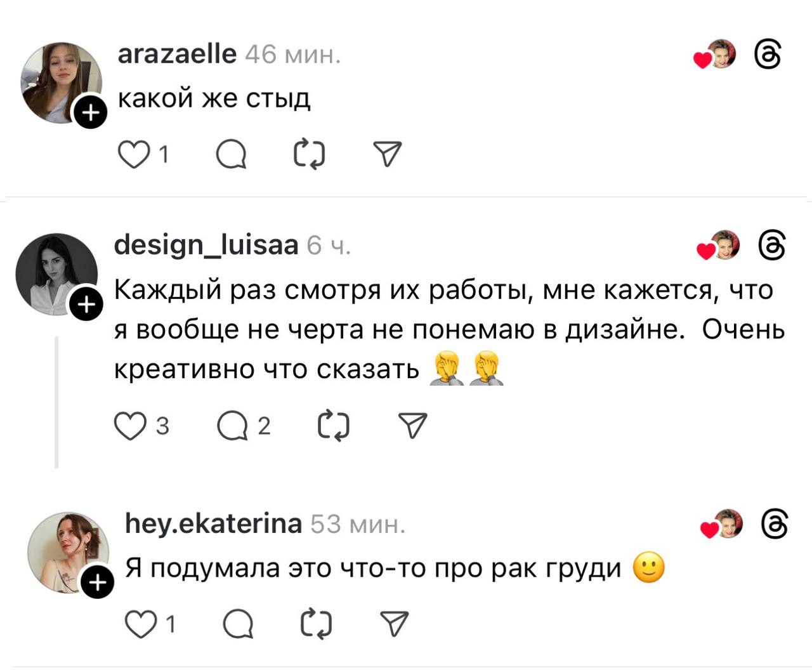The width and height of the screenshot is (812, 670).
Task: Follow design_luisaa using plus badge
Action: [86, 306]
